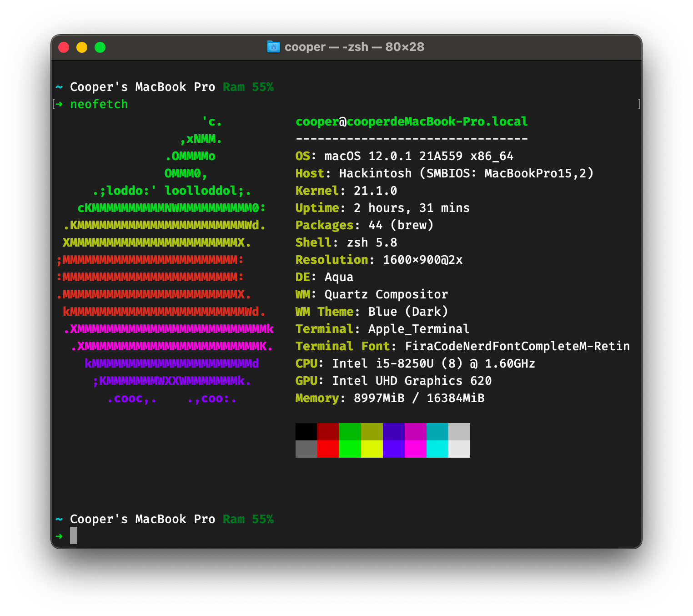The width and height of the screenshot is (693, 616).
Task: Click the yellow minimize traffic light
Action: coord(82,47)
